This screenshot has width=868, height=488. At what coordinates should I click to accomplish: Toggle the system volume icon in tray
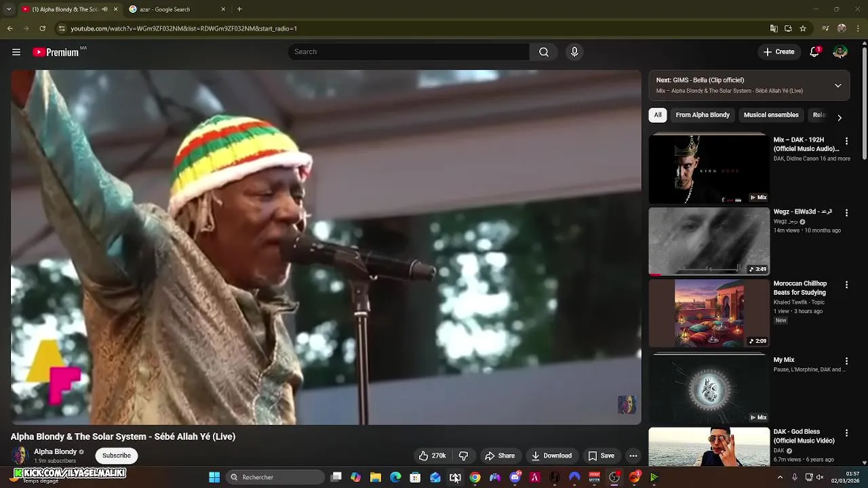[820, 477]
